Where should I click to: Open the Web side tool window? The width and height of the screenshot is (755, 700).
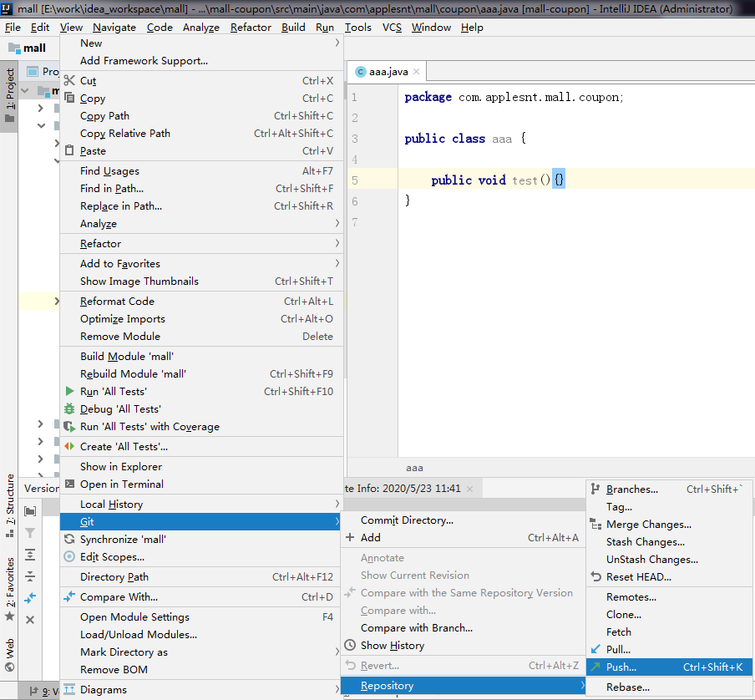[x=10, y=654]
